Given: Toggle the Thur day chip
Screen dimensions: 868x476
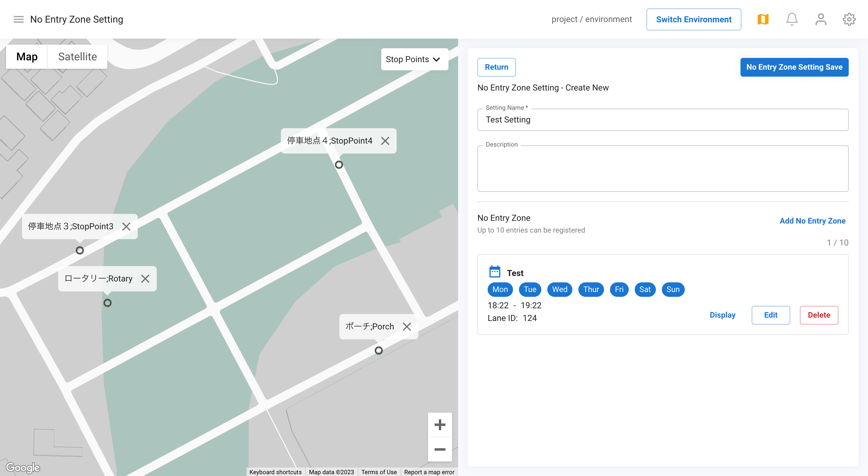Looking at the screenshot, I should pos(591,290).
